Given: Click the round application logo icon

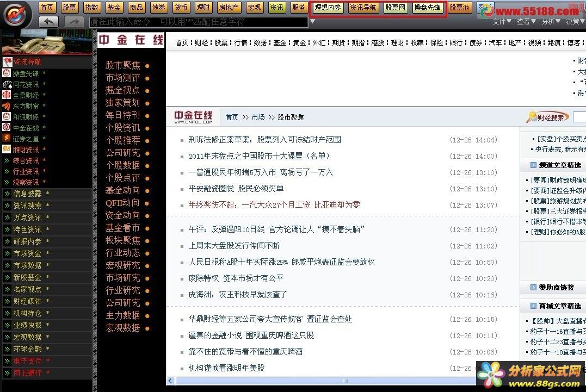Looking at the screenshot, I should (15, 15).
